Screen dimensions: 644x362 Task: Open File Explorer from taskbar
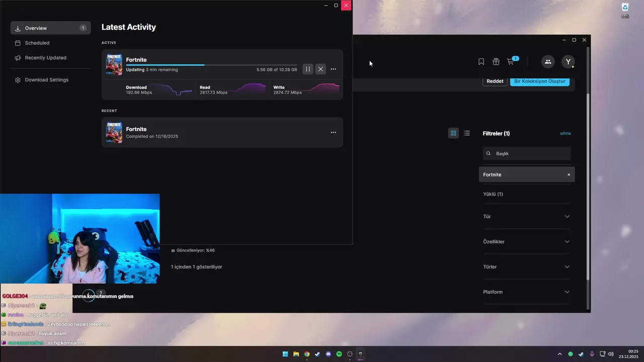point(296,354)
